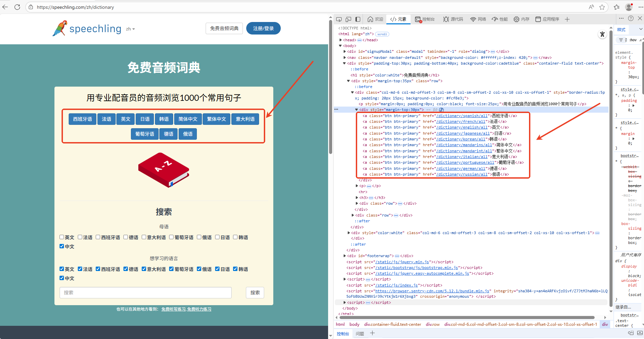Switch to the 源代码 DevTools tab
644x339 pixels.
[x=453, y=19]
